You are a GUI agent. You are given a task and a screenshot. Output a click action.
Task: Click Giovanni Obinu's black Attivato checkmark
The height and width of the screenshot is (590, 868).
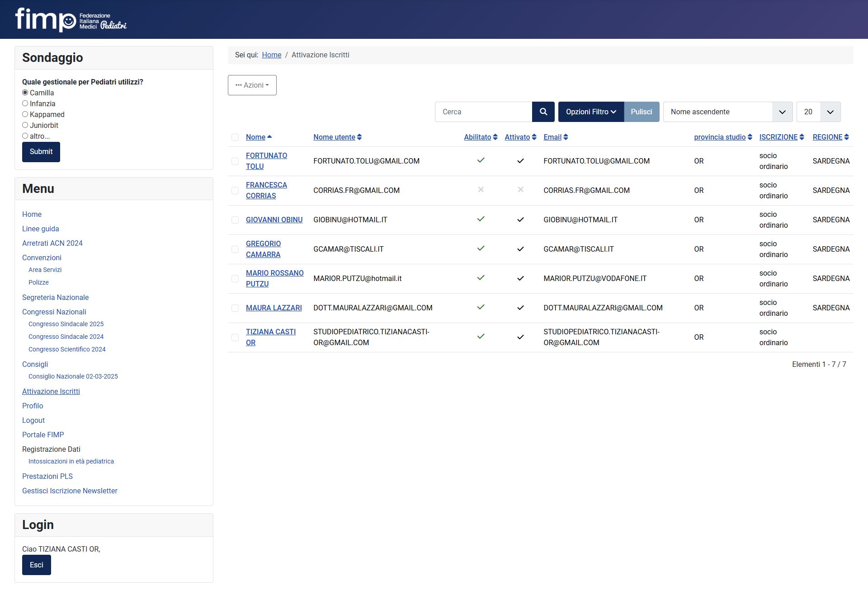click(x=520, y=220)
